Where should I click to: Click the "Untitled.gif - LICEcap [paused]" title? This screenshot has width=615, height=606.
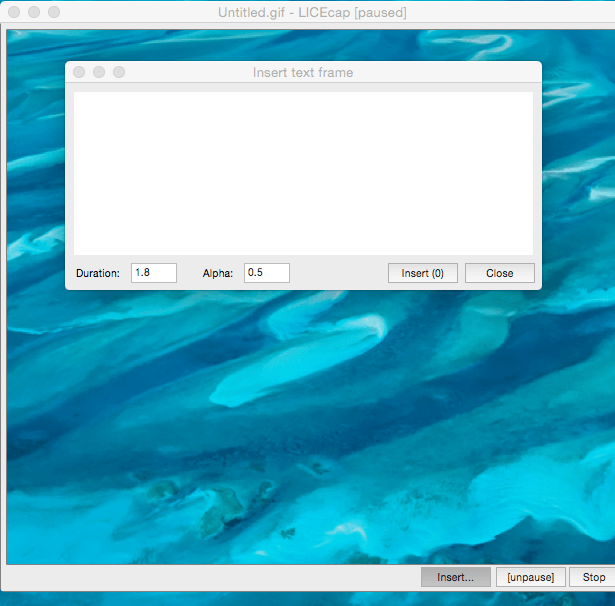[x=312, y=13]
